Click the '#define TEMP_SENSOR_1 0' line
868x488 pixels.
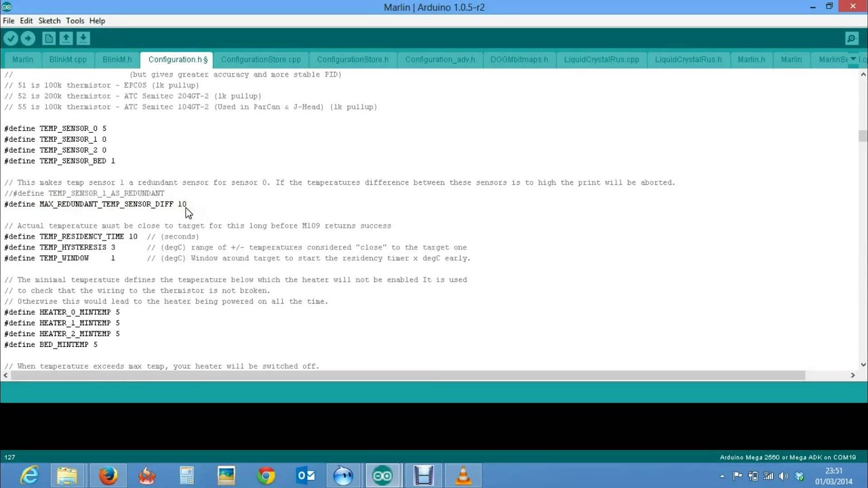click(x=56, y=139)
